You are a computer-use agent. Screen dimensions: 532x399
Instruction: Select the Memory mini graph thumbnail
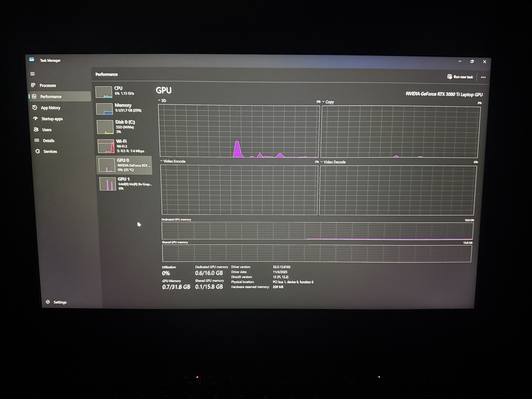[104, 109]
